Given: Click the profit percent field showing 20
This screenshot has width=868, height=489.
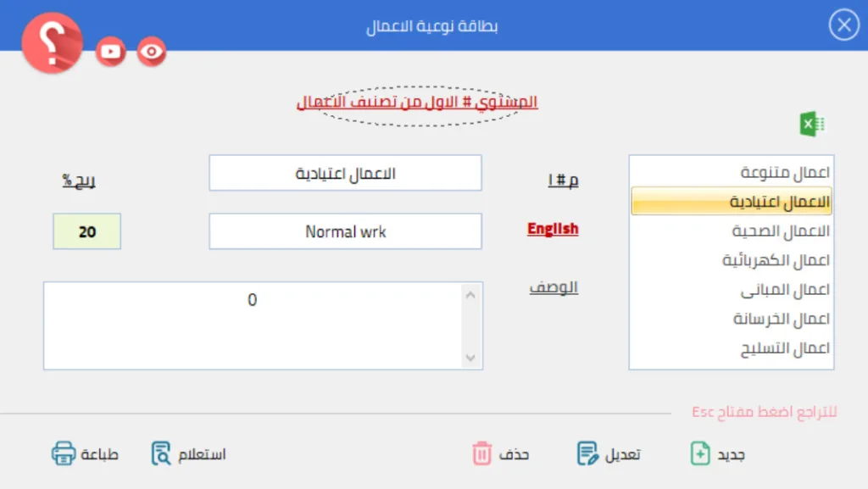Looking at the screenshot, I should (87, 231).
